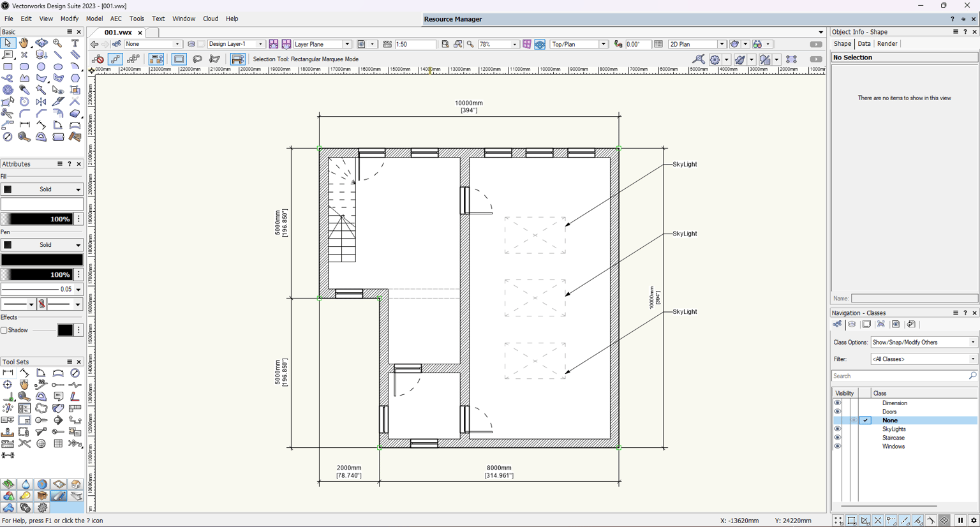Select the Selection arrow tool in Basic palette
This screenshot has width=980, height=527.
[8, 43]
